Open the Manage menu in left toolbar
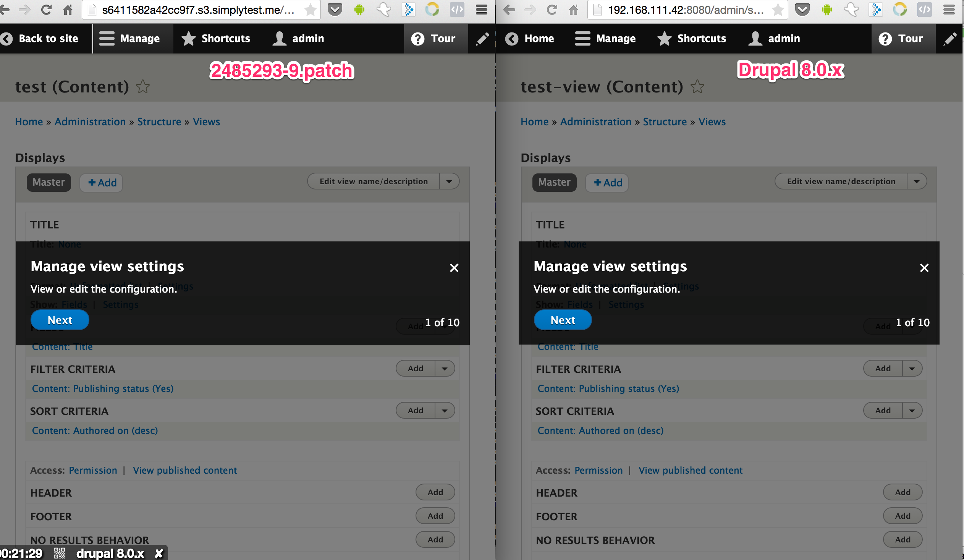964x560 pixels. (x=130, y=38)
